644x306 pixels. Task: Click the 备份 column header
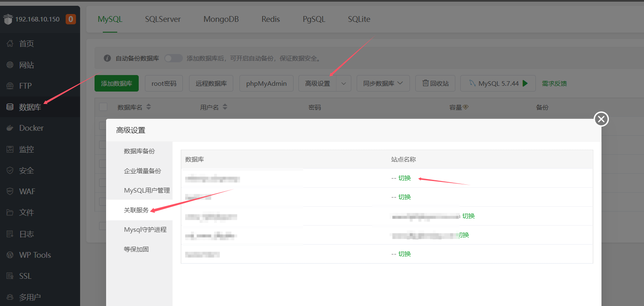pyautogui.click(x=542, y=107)
